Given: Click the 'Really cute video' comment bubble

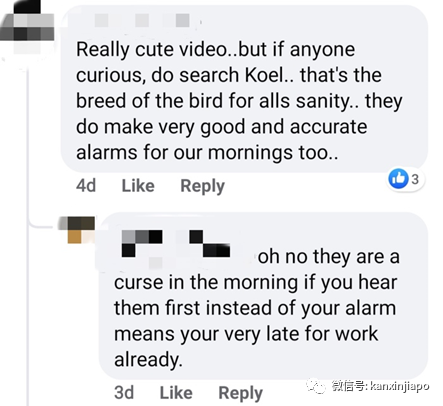Looking at the screenshot, I should tap(244, 90).
